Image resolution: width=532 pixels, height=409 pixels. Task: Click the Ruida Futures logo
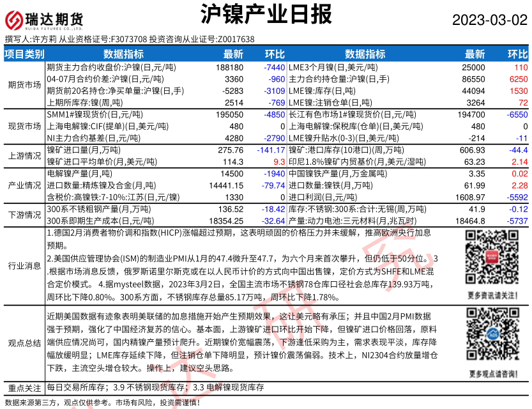click(45, 19)
